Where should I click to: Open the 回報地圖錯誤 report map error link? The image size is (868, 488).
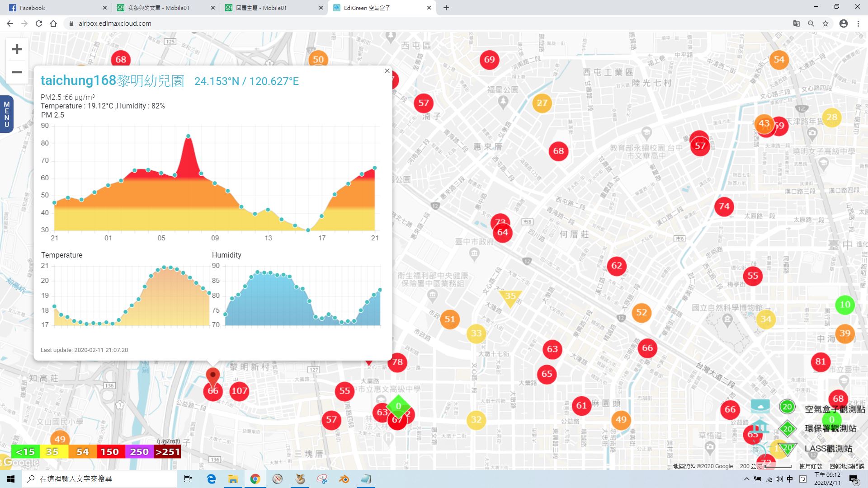847,466
